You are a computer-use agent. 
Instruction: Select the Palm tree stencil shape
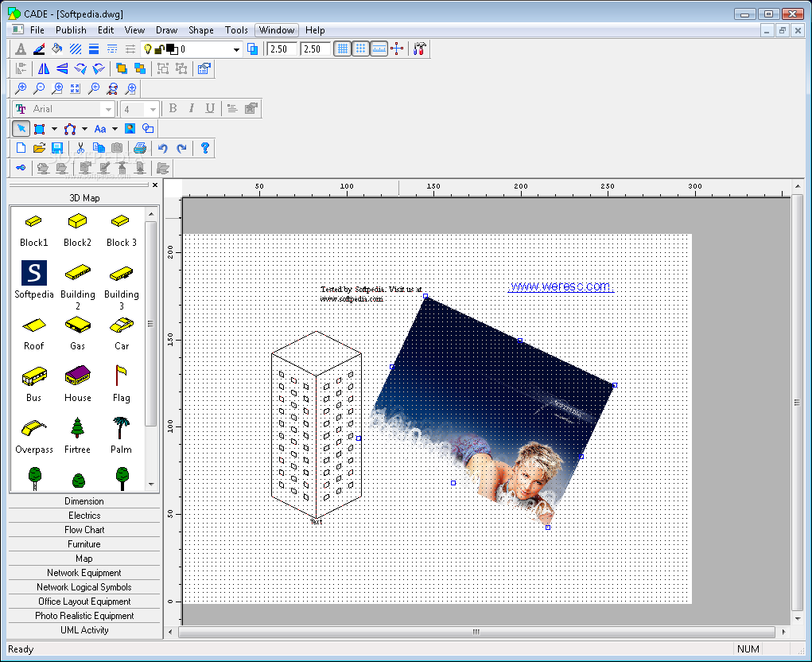[121, 436]
